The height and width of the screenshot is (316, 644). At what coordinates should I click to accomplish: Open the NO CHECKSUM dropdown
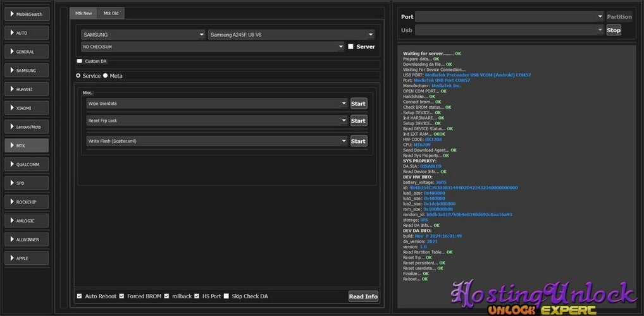(x=213, y=47)
